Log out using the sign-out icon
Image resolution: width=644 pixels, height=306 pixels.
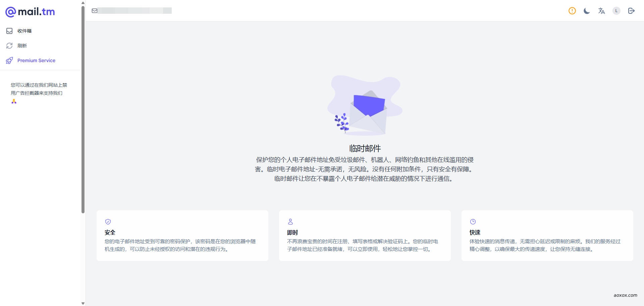631,11
